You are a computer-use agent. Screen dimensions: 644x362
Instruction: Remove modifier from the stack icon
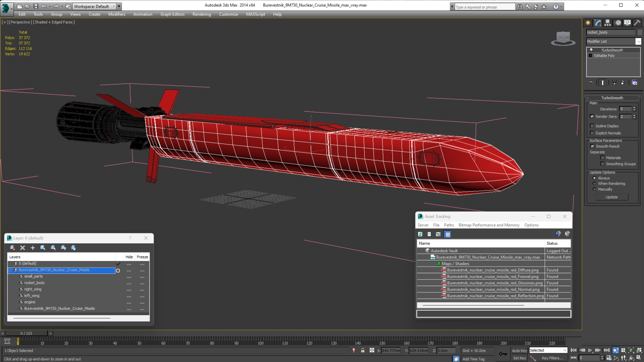[x=623, y=83]
